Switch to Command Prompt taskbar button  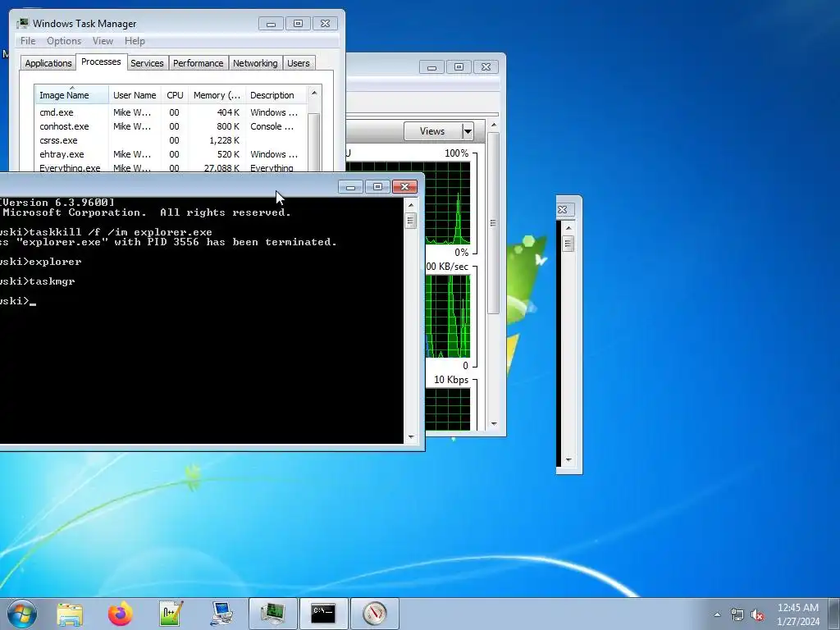click(323, 614)
